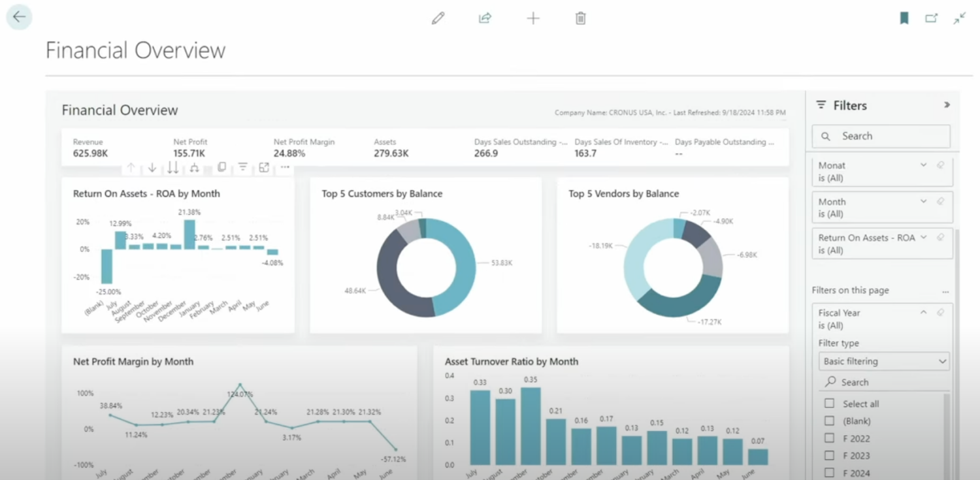Click the plus add icon

point(533,18)
